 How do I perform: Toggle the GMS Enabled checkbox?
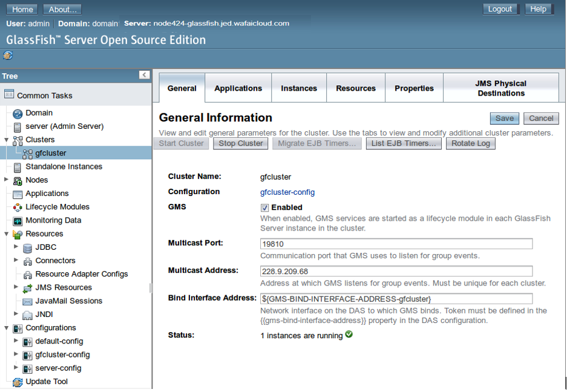264,207
